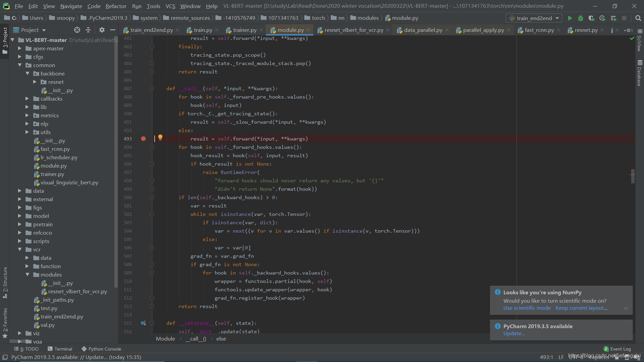Screen dimensions: 644x362
Task: Open the Favorites tool window
Action: (5, 323)
